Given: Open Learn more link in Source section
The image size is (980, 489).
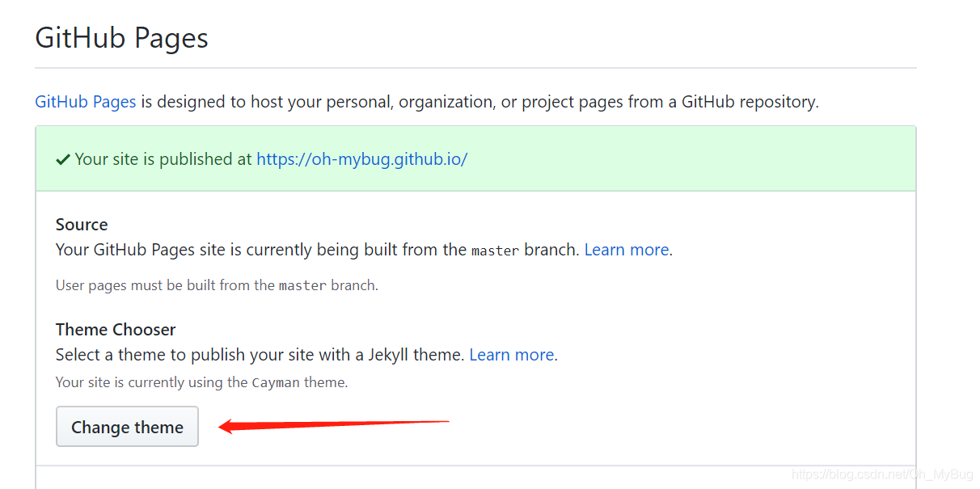Looking at the screenshot, I should pos(627,250).
